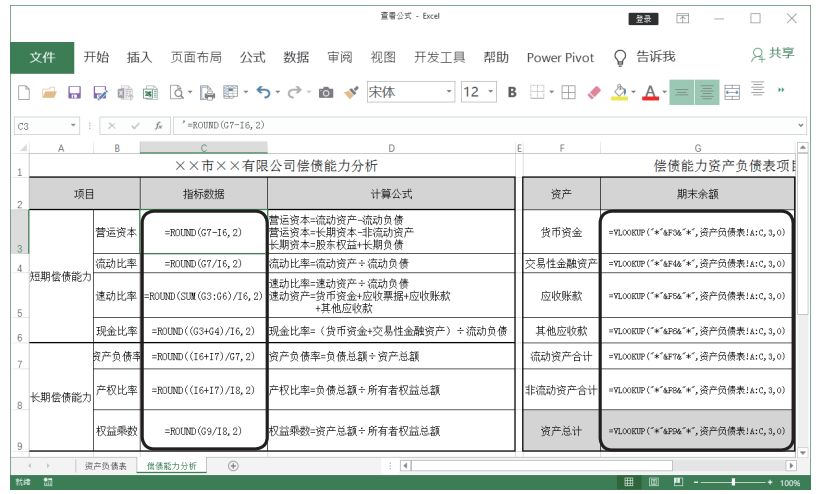Screen dimensions: 824x494
Task: Click the horizontal scrollbar right arrow
Action: [x=790, y=466]
